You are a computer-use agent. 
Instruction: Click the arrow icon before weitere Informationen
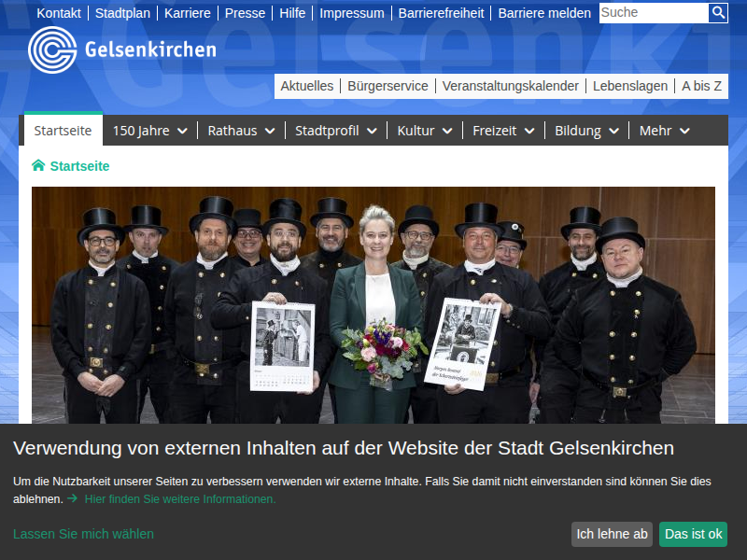[x=72, y=499]
